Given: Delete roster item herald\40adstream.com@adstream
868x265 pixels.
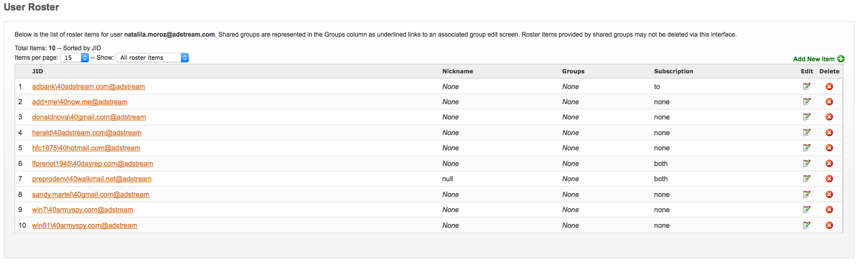Looking at the screenshot, I should (x=829, y=132).
